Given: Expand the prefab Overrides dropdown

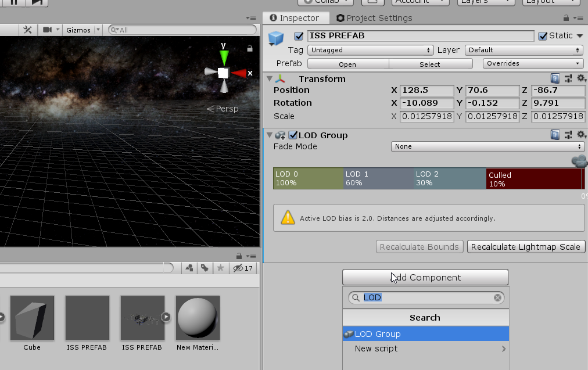Looking at the screenshot, I should [533, 63].
